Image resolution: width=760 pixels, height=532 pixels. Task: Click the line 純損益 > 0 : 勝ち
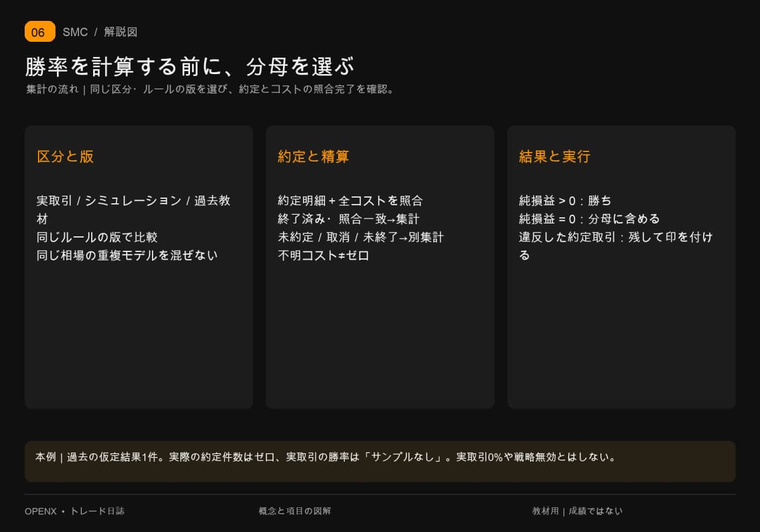point(566,201)
